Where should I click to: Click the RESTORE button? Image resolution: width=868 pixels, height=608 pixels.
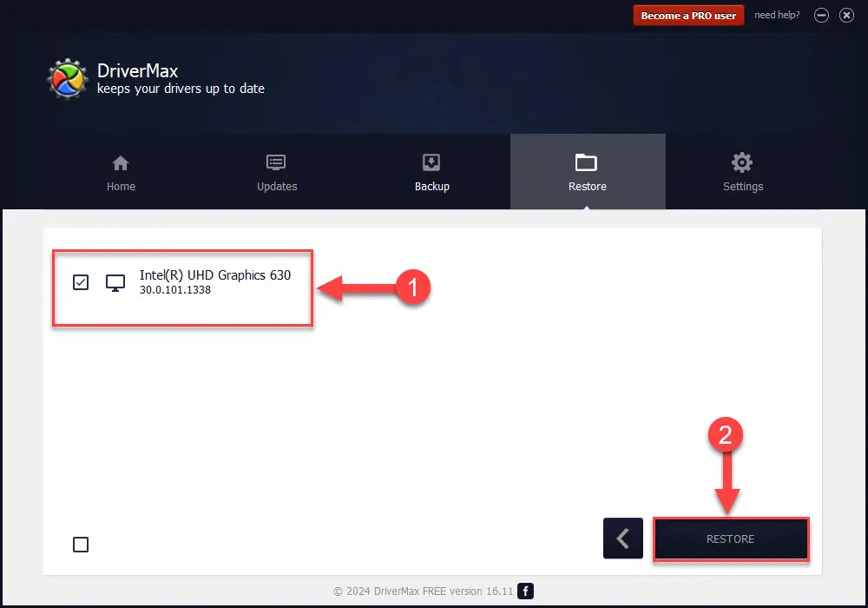click(731, 539)
